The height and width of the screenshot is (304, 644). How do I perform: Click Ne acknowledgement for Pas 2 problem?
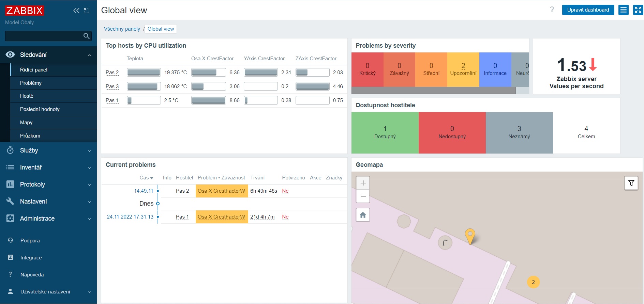pyautogui.click(x=285, y=191)
